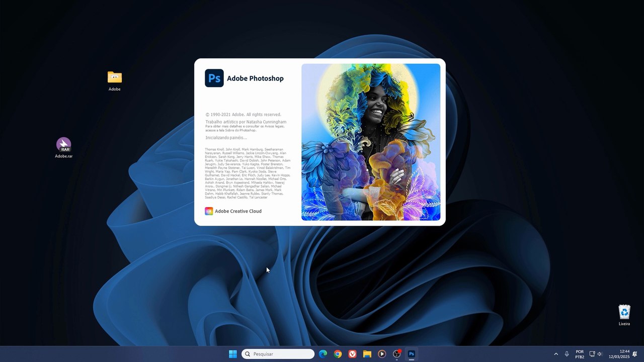Click the Creative Cloud logo on the splash
This screenshot has height=362, width=644.
209,211
